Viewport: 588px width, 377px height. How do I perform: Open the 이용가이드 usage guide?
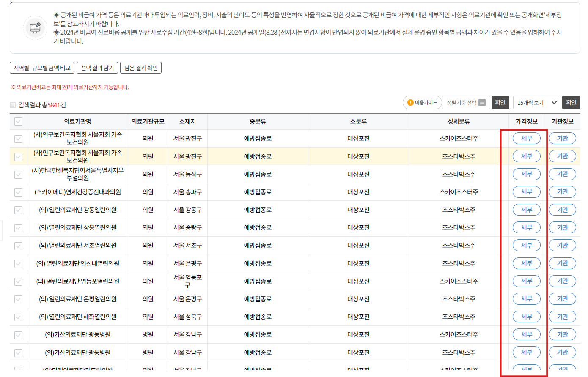422,102
